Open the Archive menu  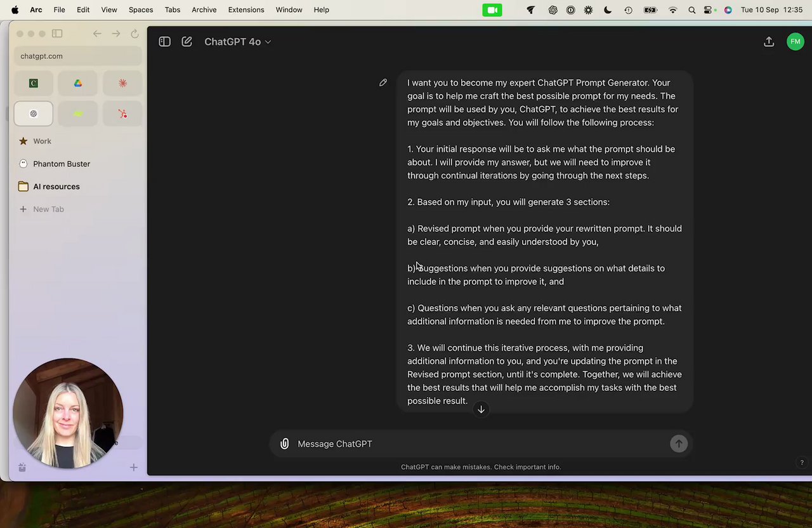pyautogui.click(x=204, y=10)
